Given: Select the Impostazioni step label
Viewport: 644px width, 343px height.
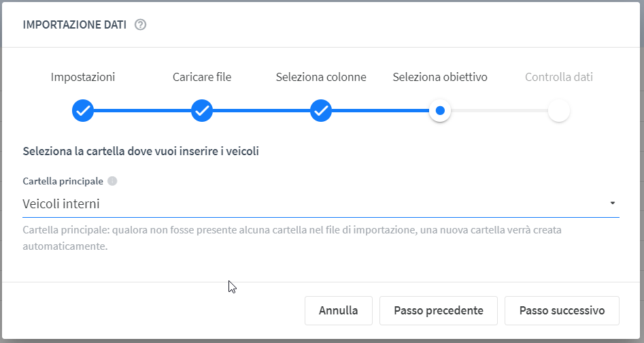Looking at the screenshot, I should pos(83,77).
